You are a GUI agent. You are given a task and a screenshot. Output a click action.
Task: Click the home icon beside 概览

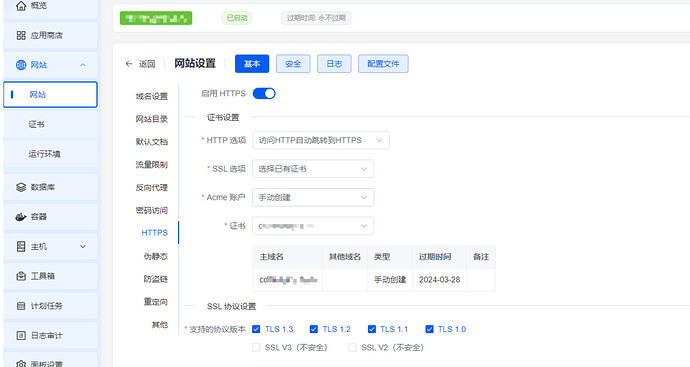(21, 6)
